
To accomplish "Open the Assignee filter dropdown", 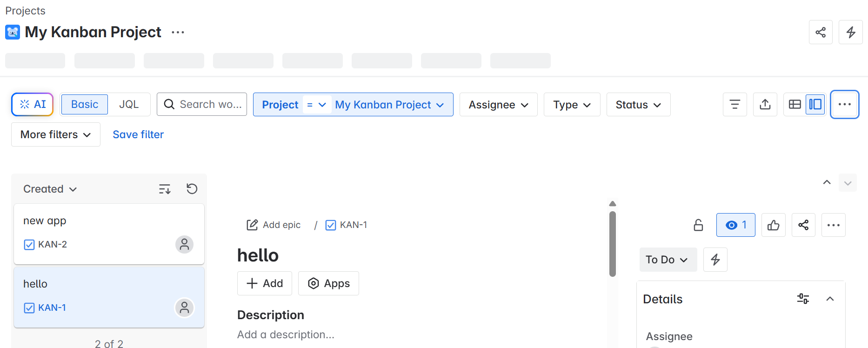I will coord(498,105).
